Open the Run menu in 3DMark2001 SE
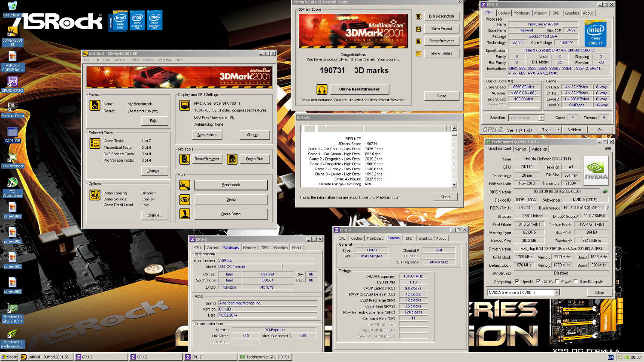644x362 pixels. (x=106, y=60)
